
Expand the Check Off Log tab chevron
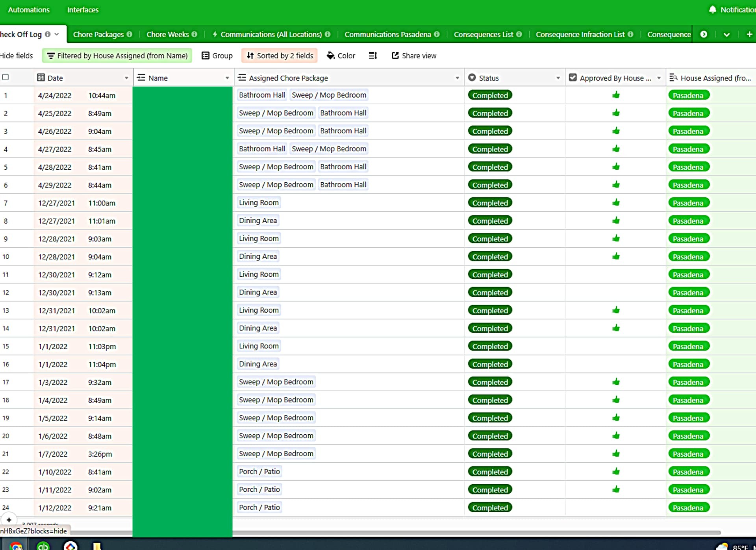tap(57, 34)
